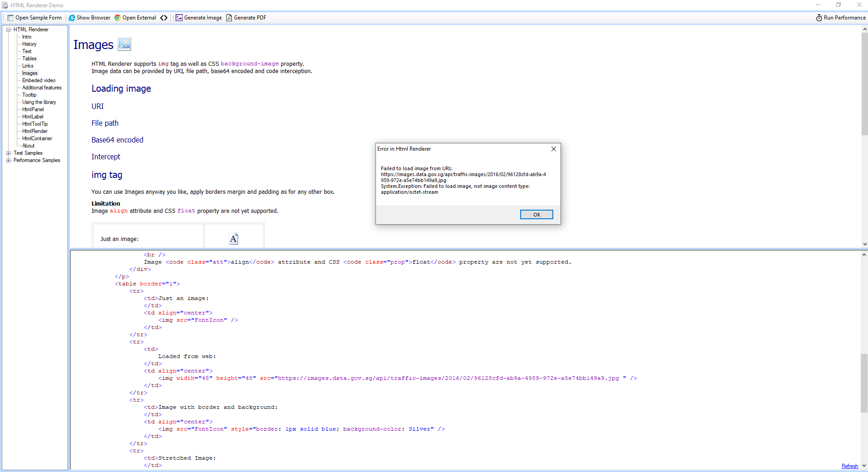
Task: Select the About tree entry
Action: 28,146
